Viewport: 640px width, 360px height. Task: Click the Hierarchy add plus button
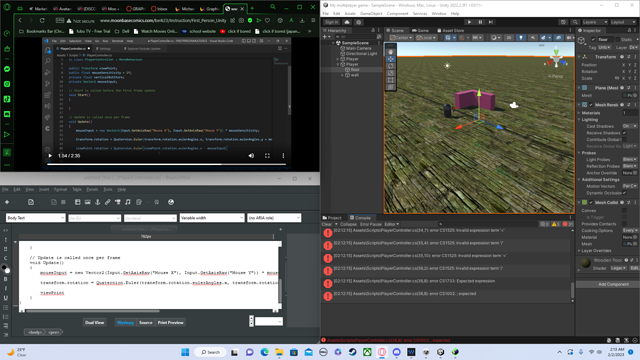click(x=325, y=37)
